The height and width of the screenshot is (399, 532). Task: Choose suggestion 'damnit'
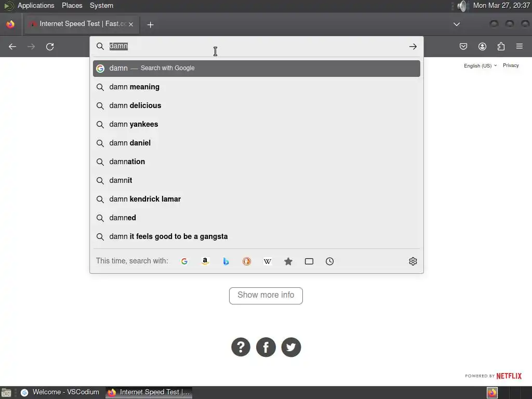257,180
